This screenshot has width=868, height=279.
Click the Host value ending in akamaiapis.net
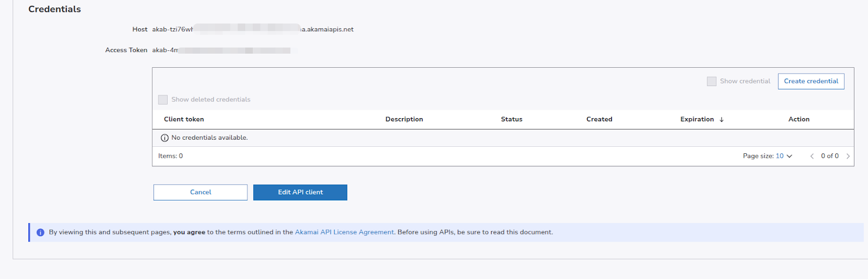tap(252, 29)
